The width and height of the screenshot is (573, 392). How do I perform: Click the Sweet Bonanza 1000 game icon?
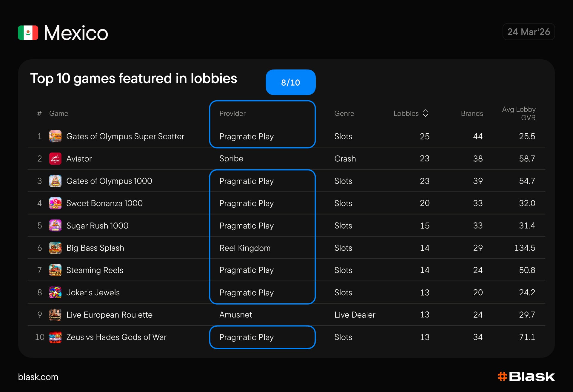[x=55, y=203]
